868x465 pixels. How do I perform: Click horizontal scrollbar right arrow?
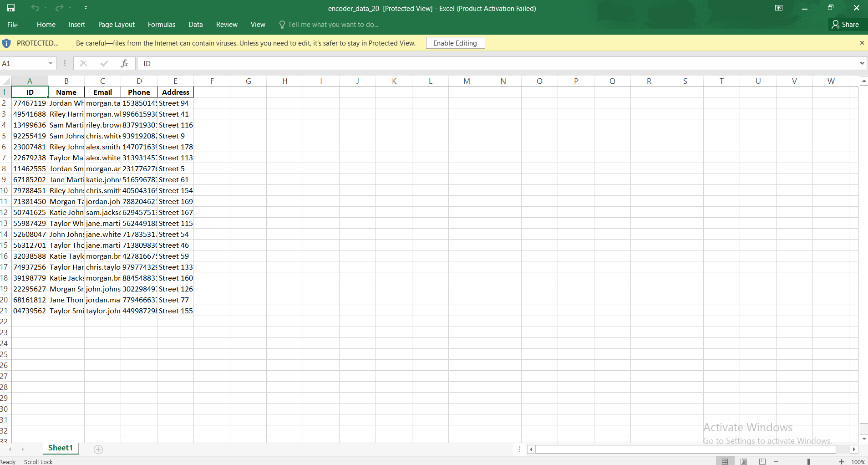click(854, 450)
